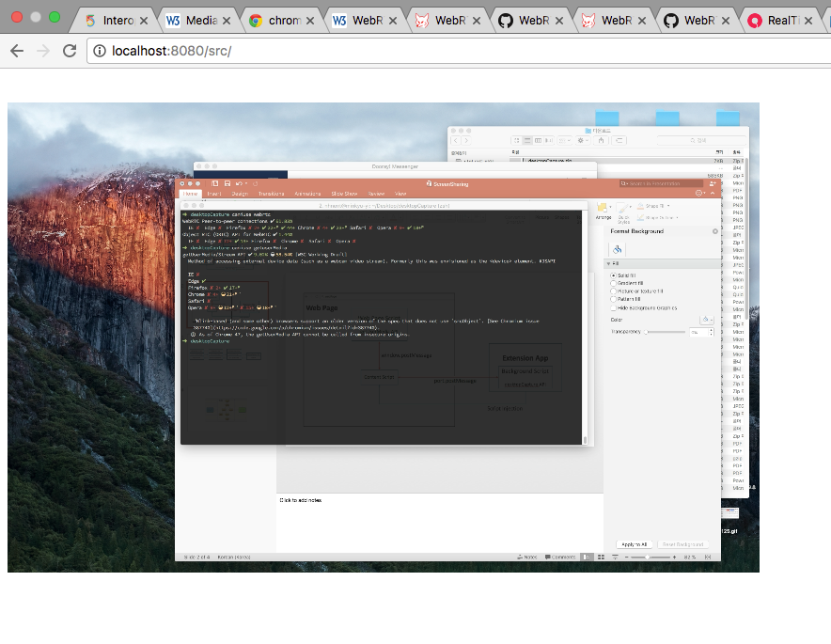Click the Apply to All button

pos(635,544)
